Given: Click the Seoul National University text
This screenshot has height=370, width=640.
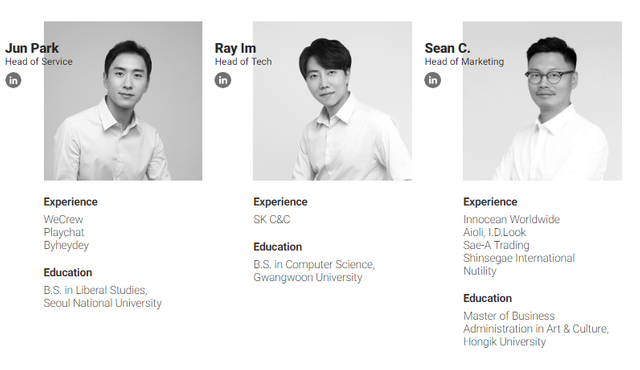Looking at the screenshot, I should pyautogui.click(x=103, y=303).
